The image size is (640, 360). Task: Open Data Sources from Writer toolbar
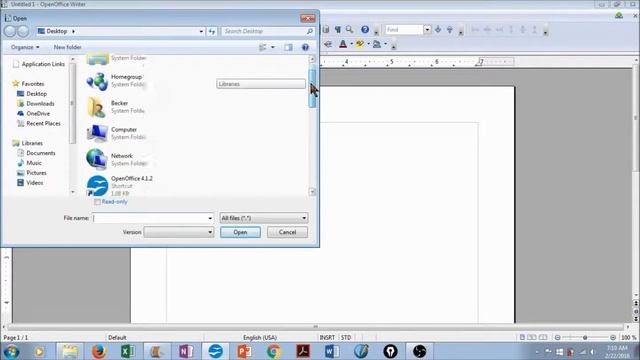pyautogui.click(x=326, y=29)
